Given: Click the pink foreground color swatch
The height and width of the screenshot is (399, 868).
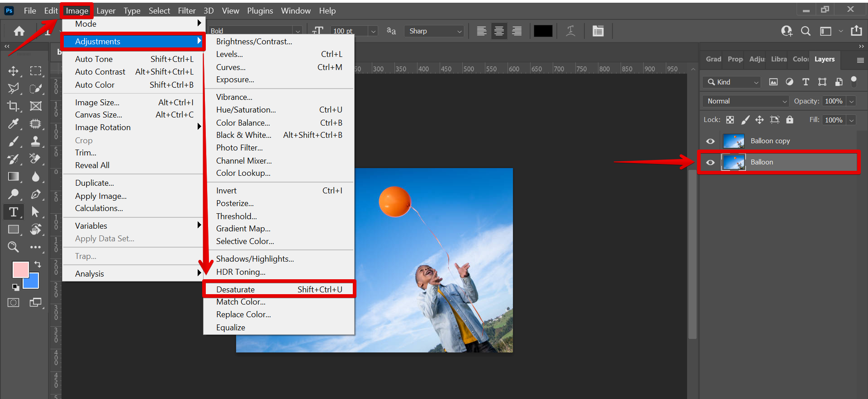Looking at the screenshot, I should 20,269.
